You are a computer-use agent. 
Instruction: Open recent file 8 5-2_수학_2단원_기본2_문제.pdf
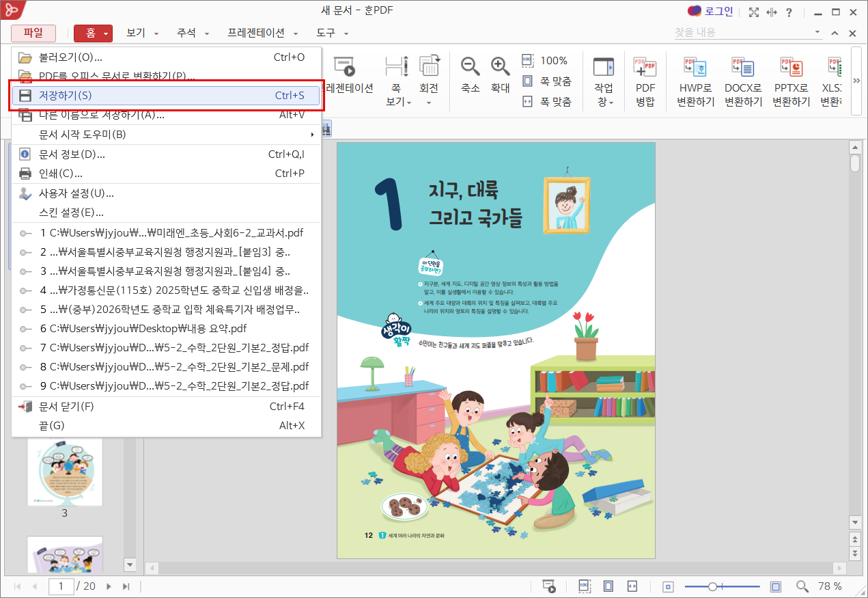click(x=166, y=367)
